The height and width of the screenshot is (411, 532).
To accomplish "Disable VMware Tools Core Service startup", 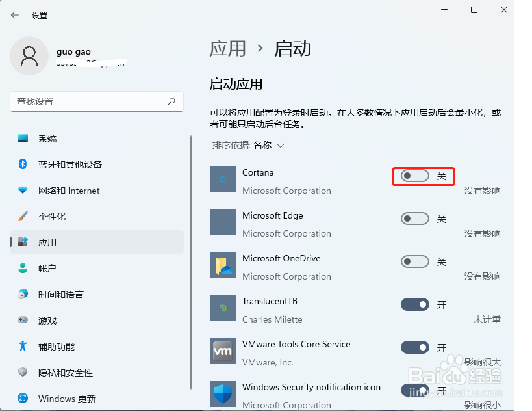I will pyautogui.click(x=414, y=347).
